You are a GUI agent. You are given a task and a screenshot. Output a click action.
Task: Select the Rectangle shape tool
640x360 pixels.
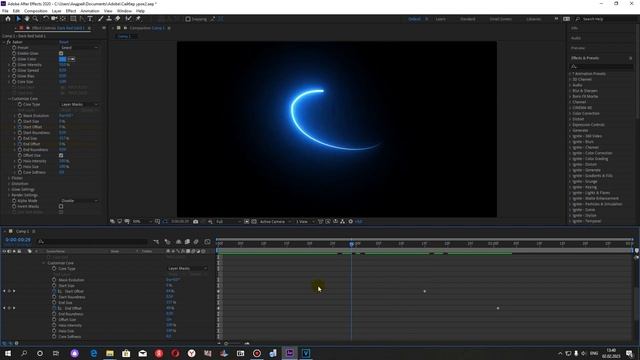point(73,19)
